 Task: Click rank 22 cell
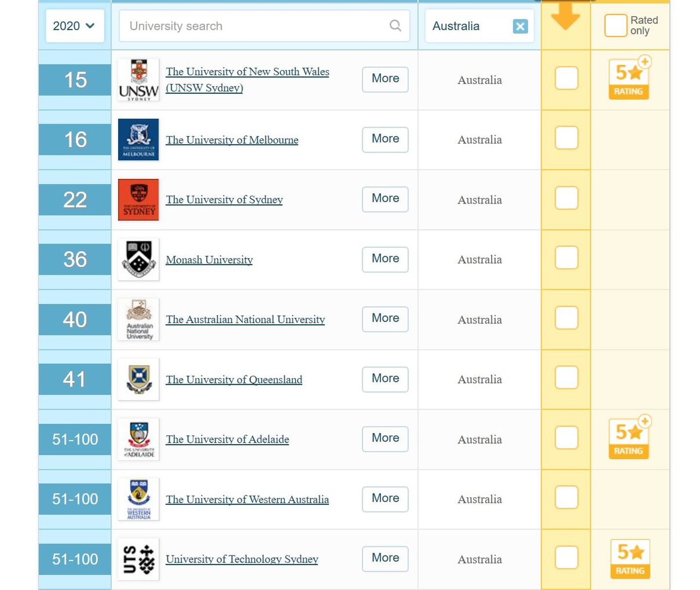tap(75, 200)
